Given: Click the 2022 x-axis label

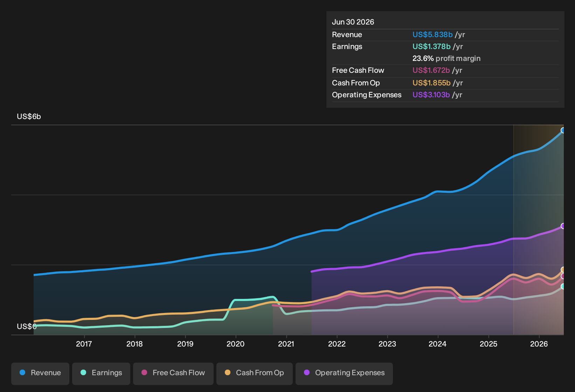Looking at the screenshot, I should 337,344.
